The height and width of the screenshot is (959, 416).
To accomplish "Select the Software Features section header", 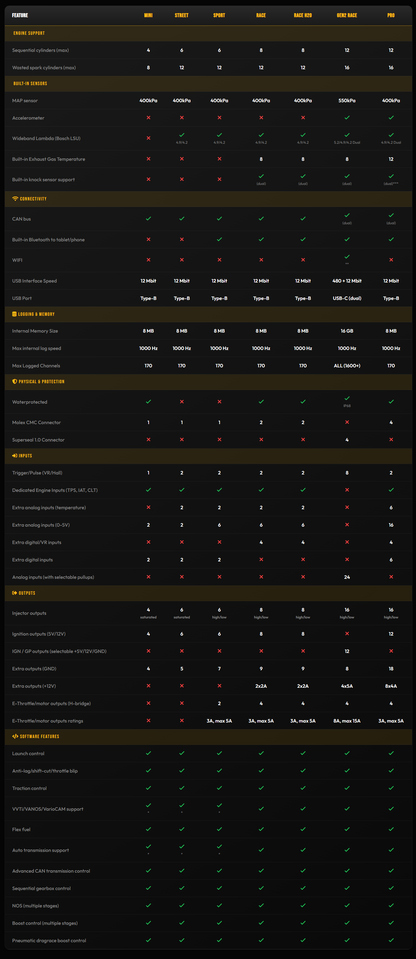I will click(x=208, y=736).
